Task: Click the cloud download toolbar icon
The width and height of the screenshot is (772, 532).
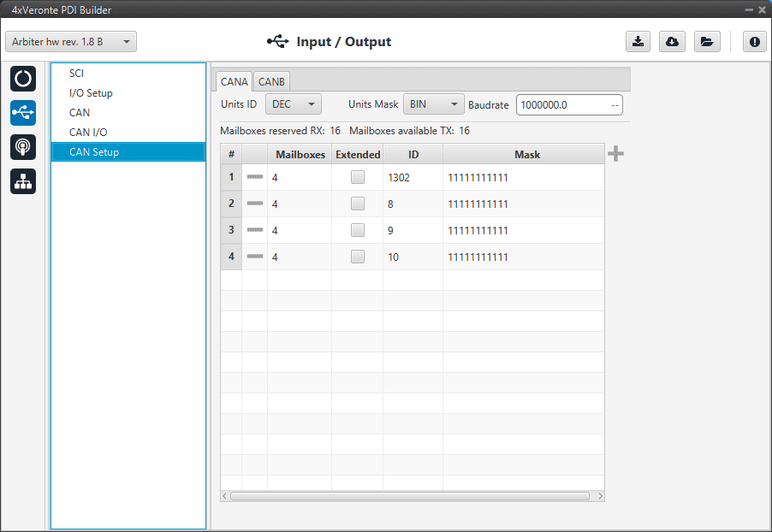Action: [672, 42]
